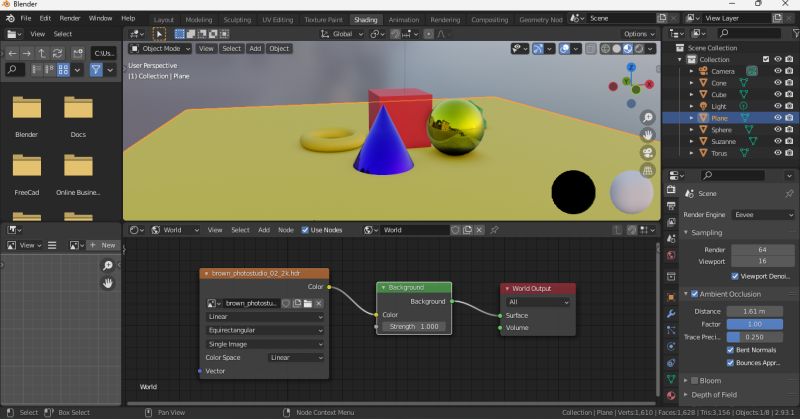
Task: Hide the Cube in viewport via eye icon
Action: pyautogui.click(x=778, y=94)
